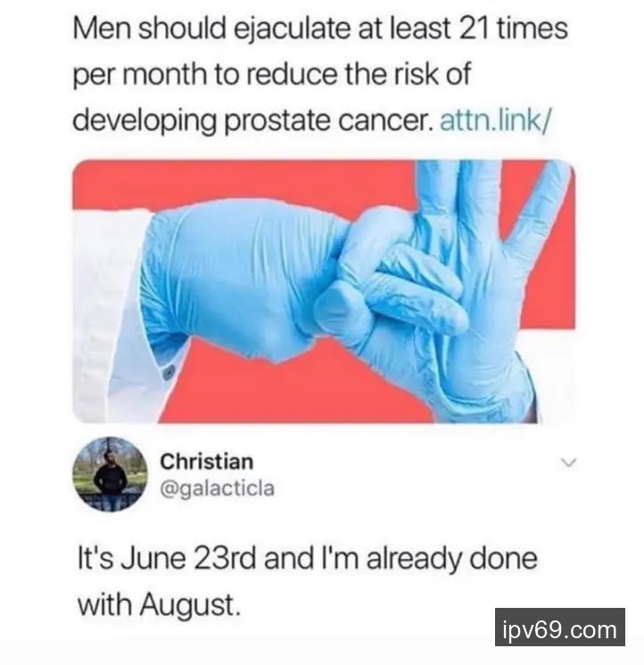The image size is (644, 665).
Task: Open Christian's circular profile avatar
Action: (x=111, y=474)
